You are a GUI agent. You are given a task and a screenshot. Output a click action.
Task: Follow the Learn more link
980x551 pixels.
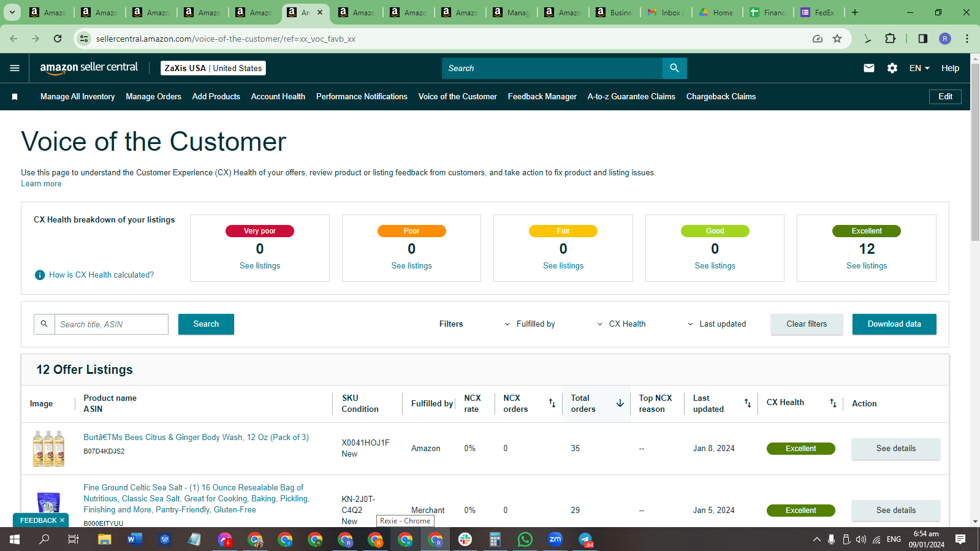tap(41, 184)
